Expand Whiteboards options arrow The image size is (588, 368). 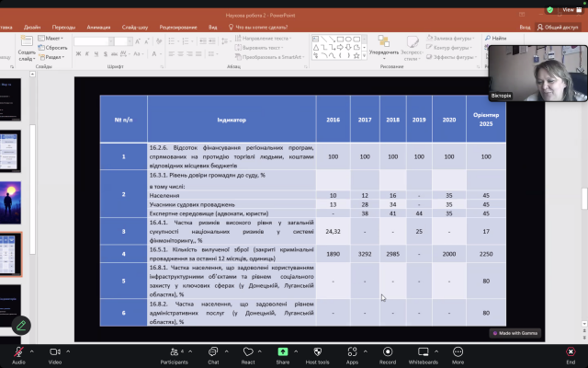tap(436, 351)
